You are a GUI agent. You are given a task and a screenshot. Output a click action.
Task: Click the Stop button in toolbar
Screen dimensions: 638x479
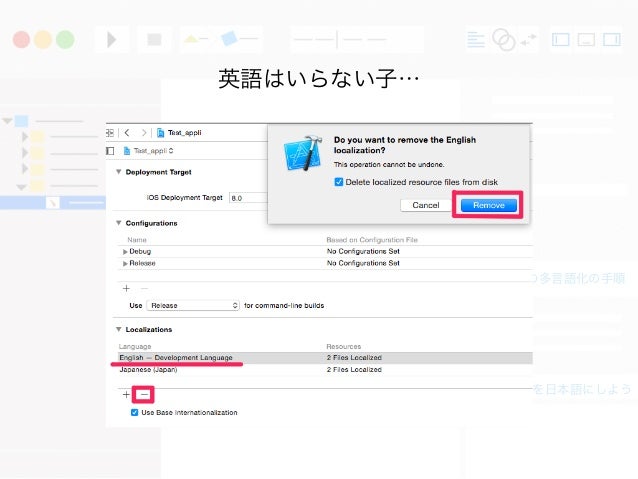[154, 39]
